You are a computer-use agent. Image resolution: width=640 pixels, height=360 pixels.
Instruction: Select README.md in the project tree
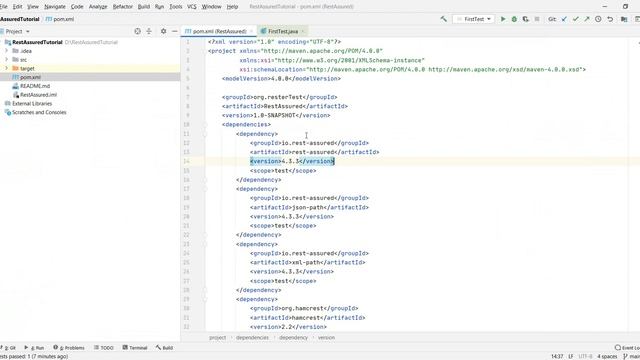click(x=35, y=86)
